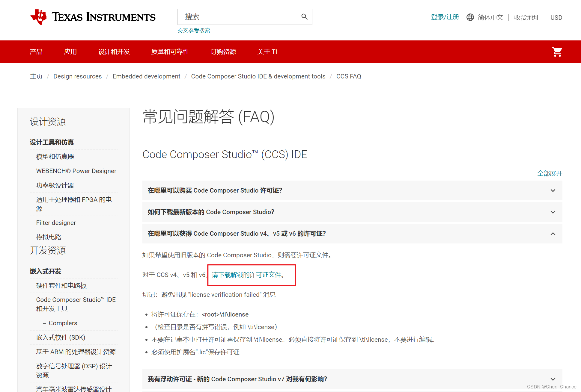
Task: Open the 产品 menu
Action: click(x=36, y=52)
